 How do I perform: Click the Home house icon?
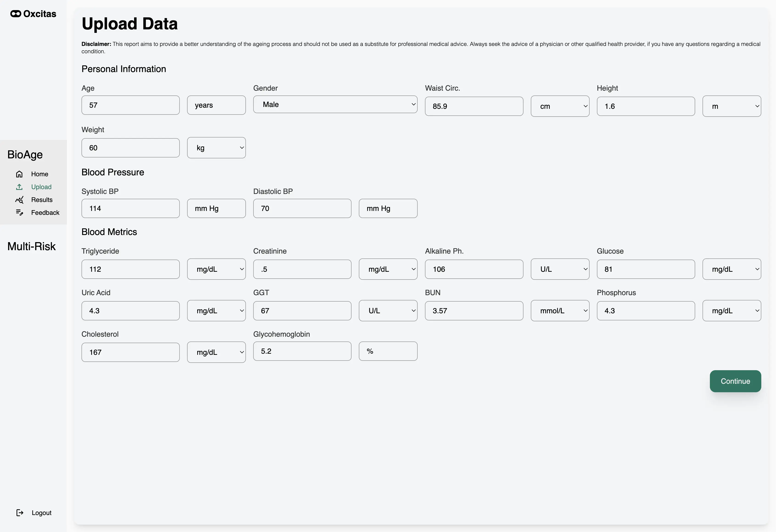19,174
